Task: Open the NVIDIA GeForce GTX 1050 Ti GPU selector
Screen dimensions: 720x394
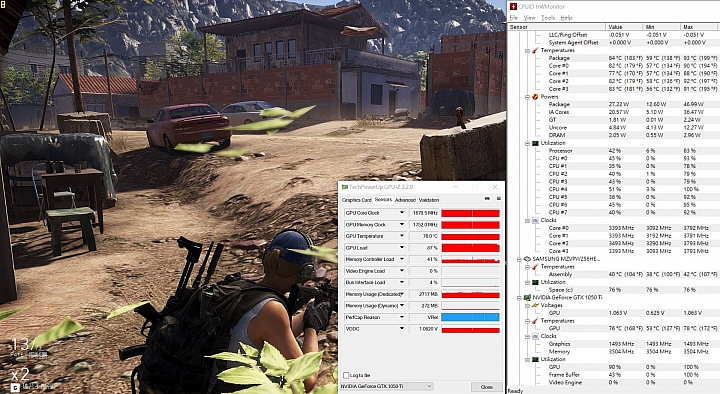Action: tap(386, 386)
